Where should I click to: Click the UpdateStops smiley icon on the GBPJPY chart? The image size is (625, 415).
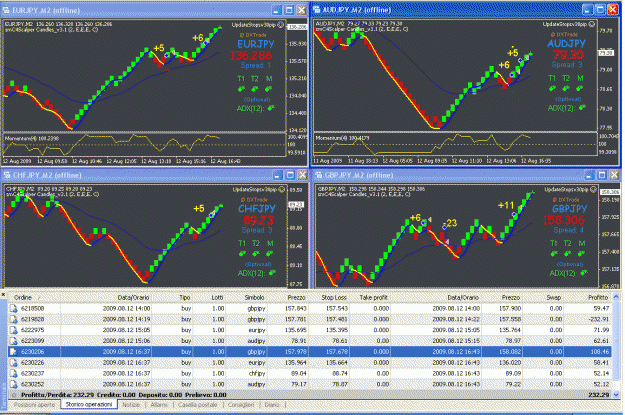(x=593, y=189)
